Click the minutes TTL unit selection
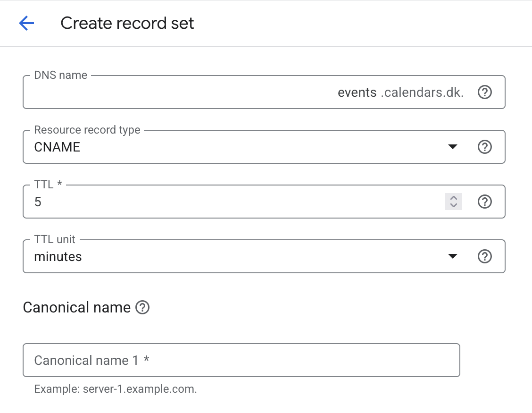 (58, 257)
